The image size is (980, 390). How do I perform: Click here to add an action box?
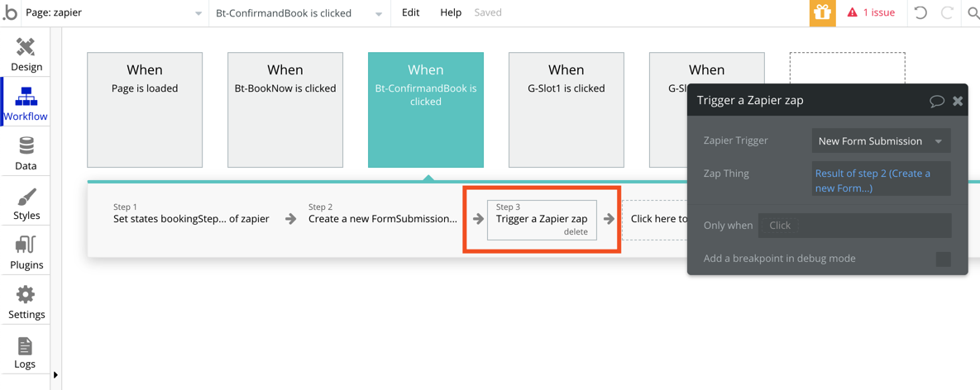click(655, 219)
